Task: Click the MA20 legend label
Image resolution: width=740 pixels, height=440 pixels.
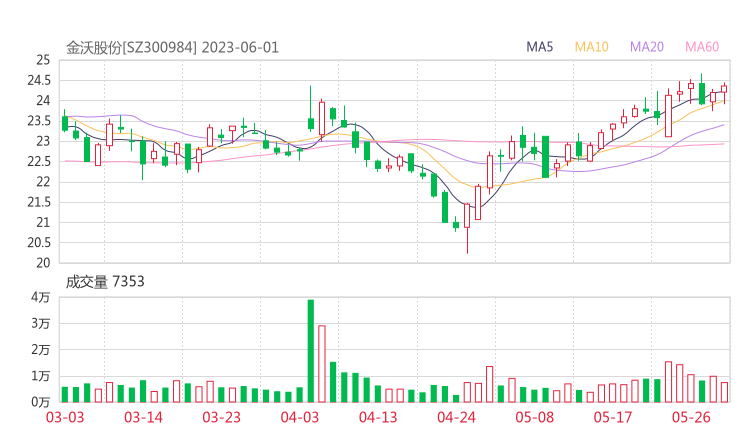Action: pyautogui.click(x=647, y=47)
